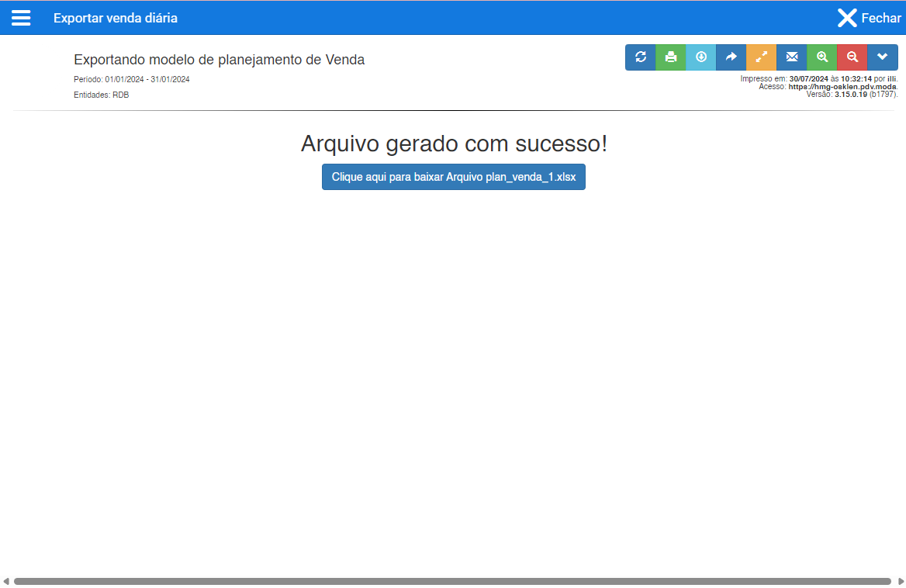Expand the toolbar chevron dropdown
The height and width of the screenshot is (588, 906).
coord(882,57)
